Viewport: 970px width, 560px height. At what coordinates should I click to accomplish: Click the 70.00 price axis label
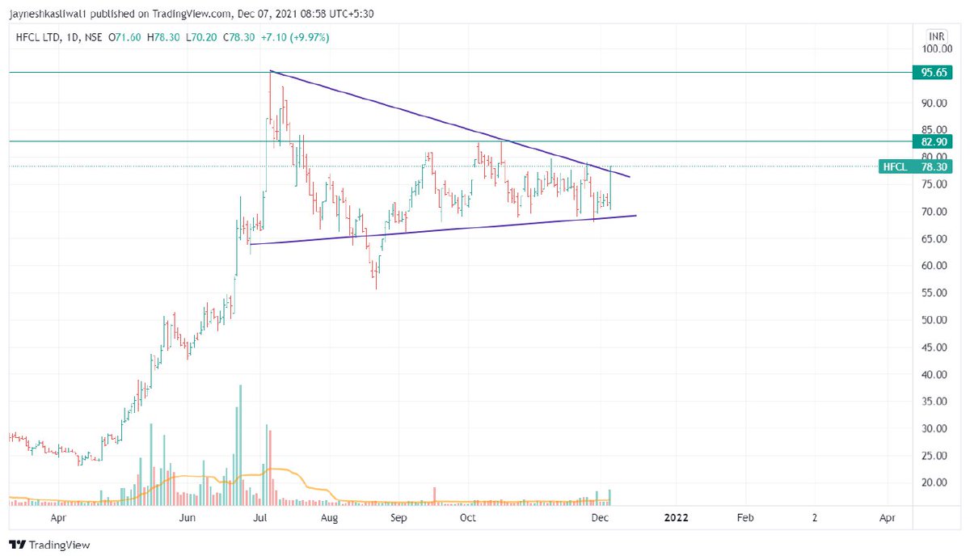tap(936, 212)
